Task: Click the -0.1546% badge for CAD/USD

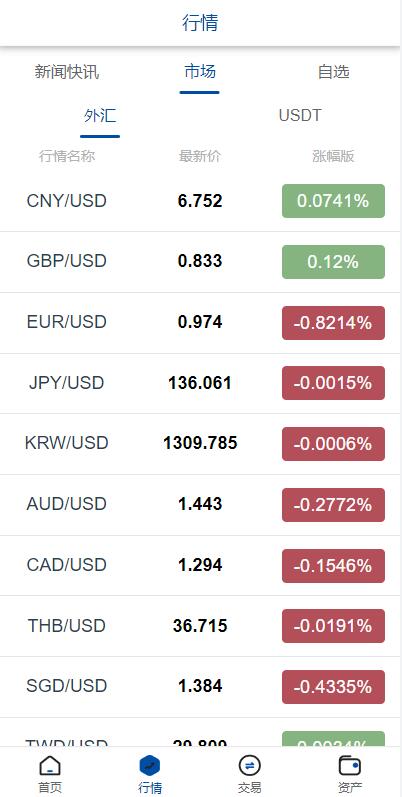Action: (x=333, y=566)
